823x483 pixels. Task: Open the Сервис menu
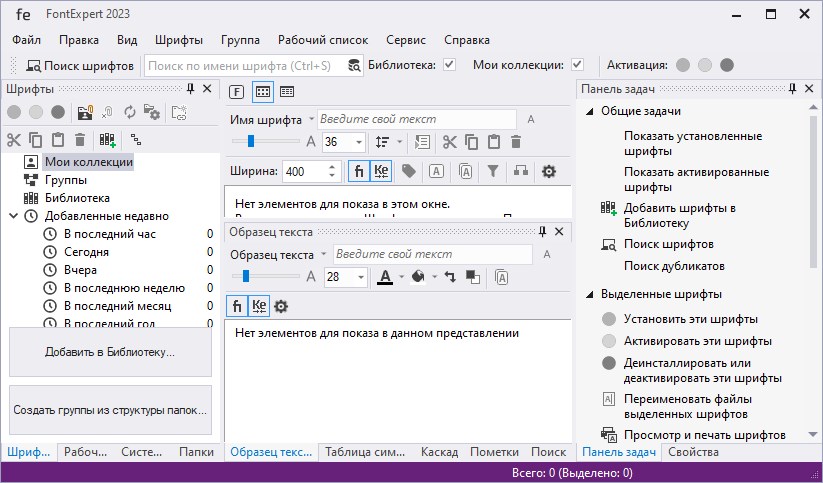coord(406,40)
